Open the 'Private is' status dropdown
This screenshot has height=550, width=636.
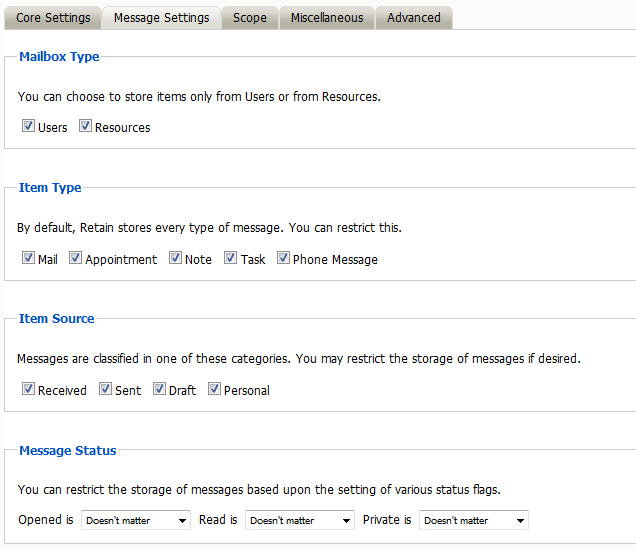click(x=474, y=520)
